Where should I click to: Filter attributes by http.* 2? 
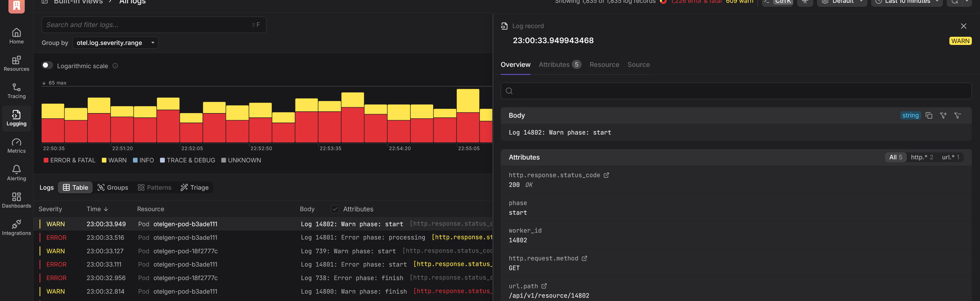pos(922,157)
